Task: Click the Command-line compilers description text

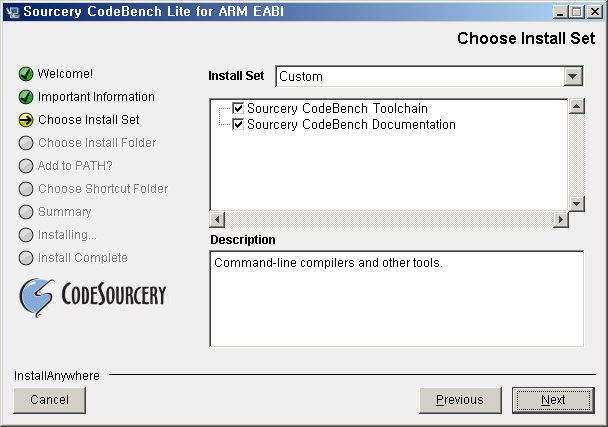Action: point(328,263)
